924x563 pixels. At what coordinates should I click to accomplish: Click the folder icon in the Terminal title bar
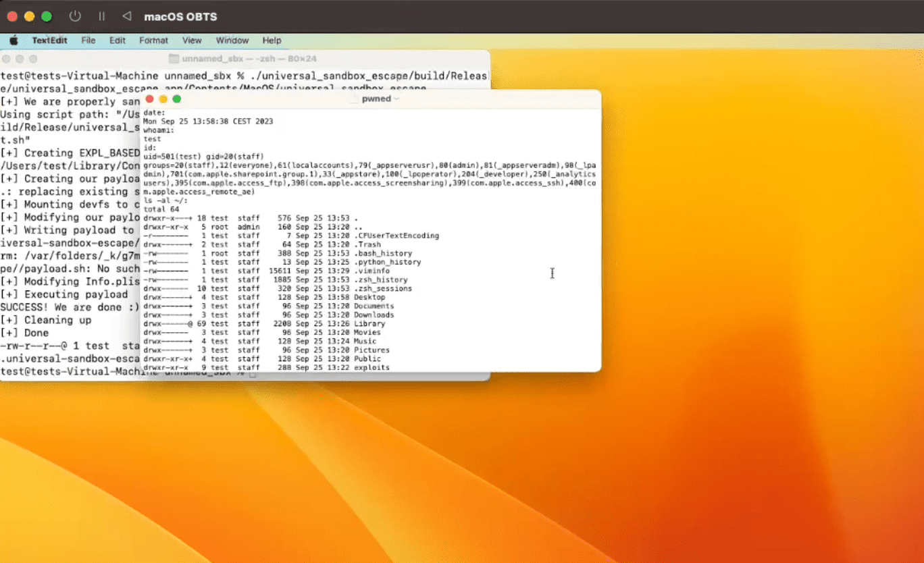tap(174, 59)
